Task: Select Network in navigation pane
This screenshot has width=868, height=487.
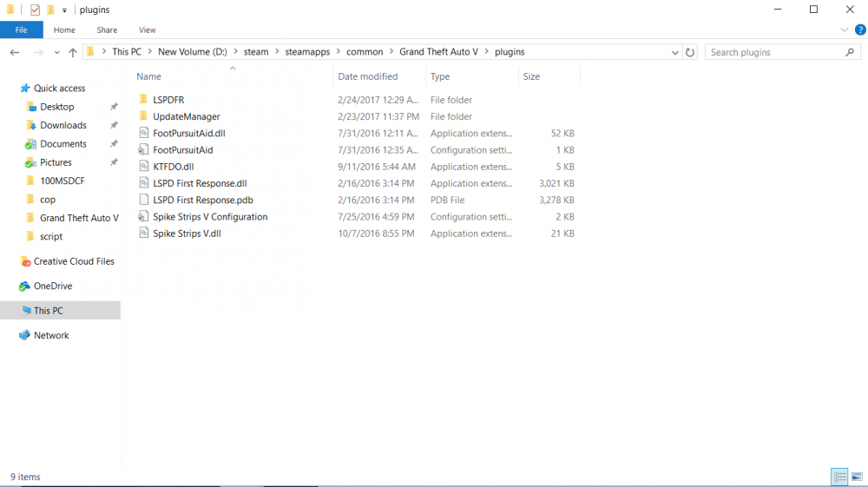Action: pyautogui.click(x=51, y=335)
